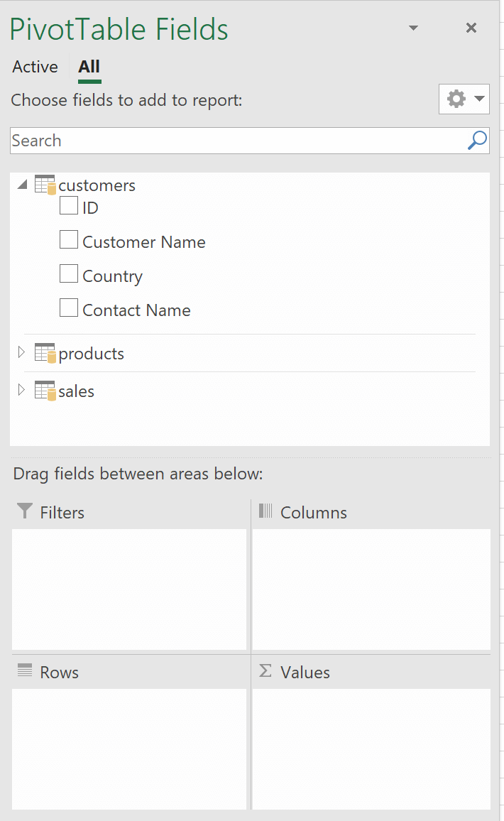Click the customers table icon
This screenshot has height=821, width=504.
46,185
